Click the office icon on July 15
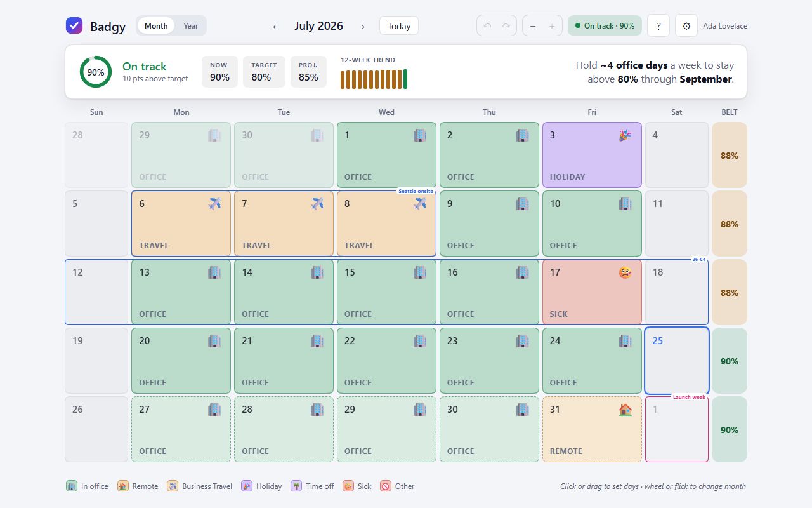This screenshot has height=508, width=812. (x=420, y=272)
